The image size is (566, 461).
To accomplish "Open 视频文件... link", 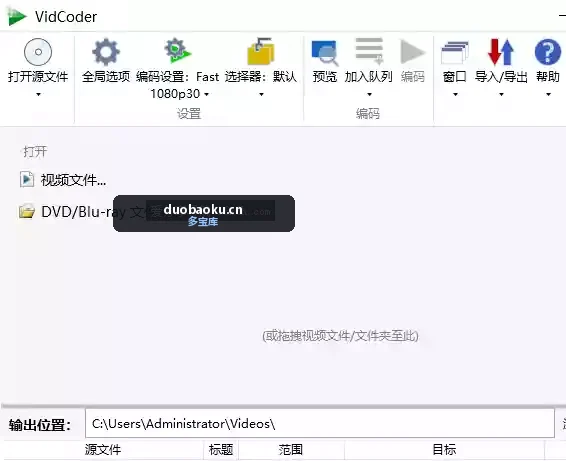I will pyautogui.click(x=73, y=180).
